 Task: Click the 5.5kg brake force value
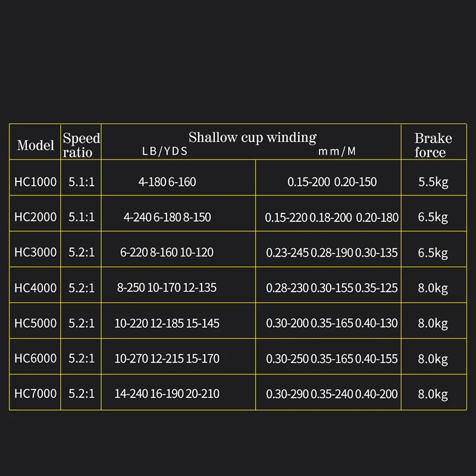click(433, 181)
